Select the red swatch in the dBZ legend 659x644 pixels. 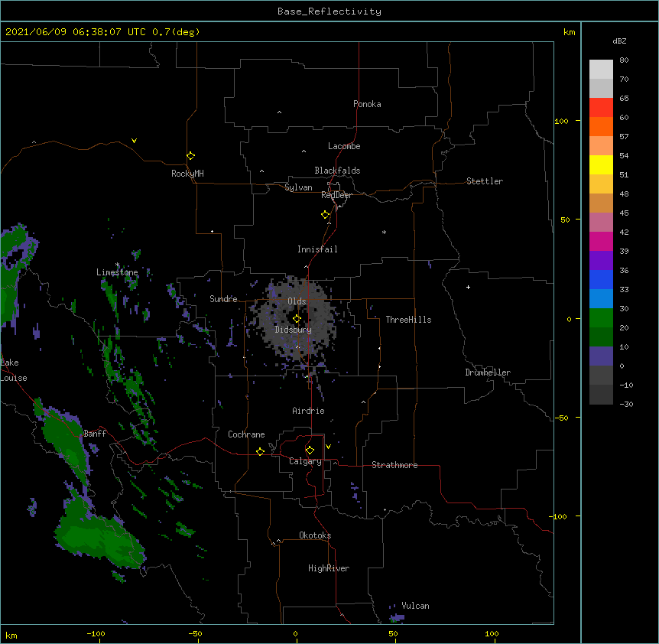tap(601, 108)
